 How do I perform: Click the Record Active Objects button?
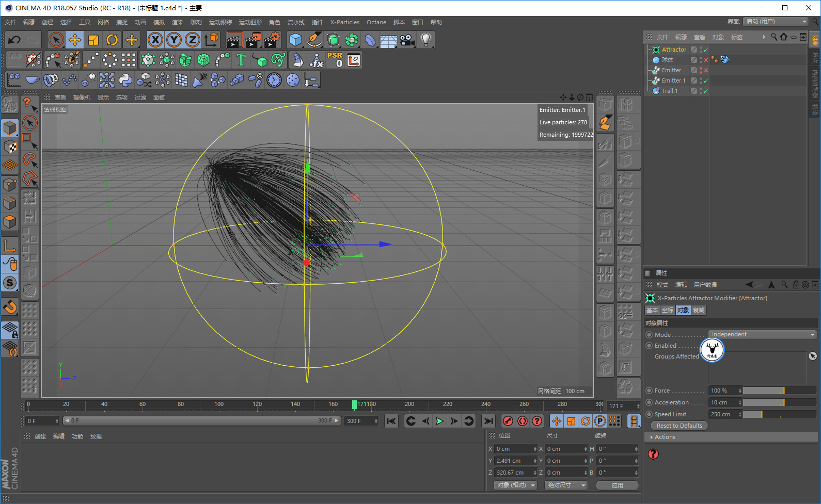pyautogui.click(x=508, y=421)
